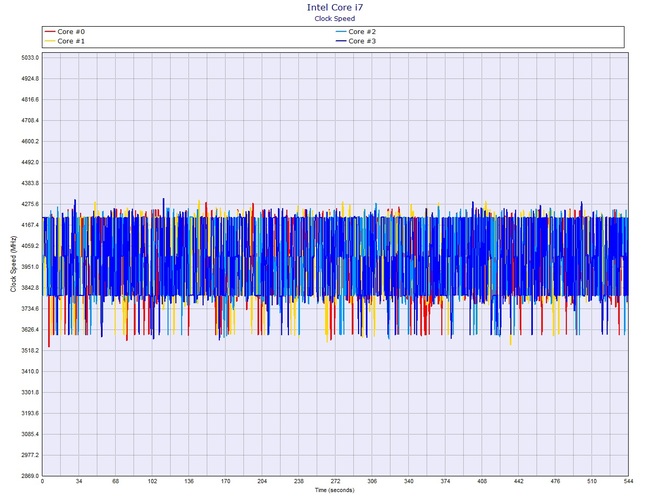
Task: Click the 3626.4 y-axis value
Action: pos(30,330)
